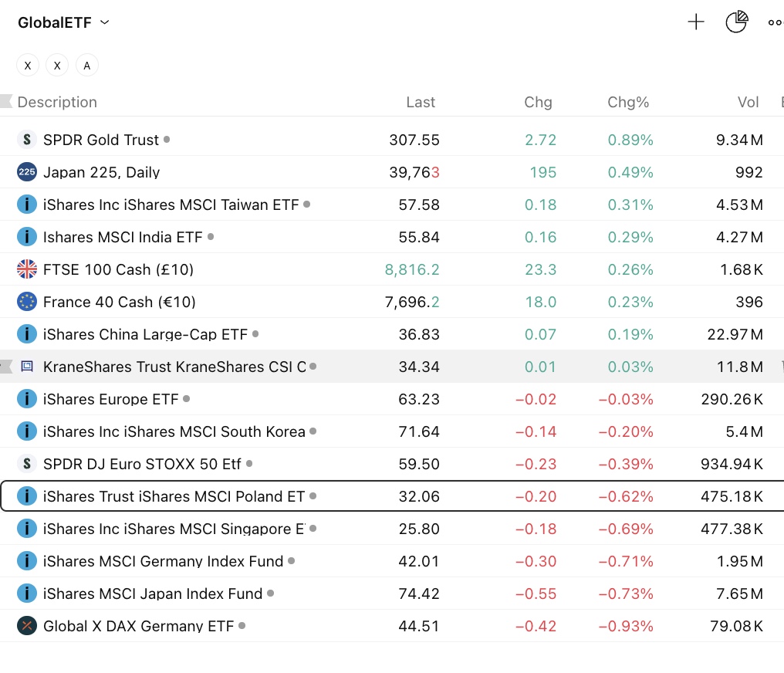
Task: Click Japan Index Fund last price 74.42
Action: [x=419, y=594]
